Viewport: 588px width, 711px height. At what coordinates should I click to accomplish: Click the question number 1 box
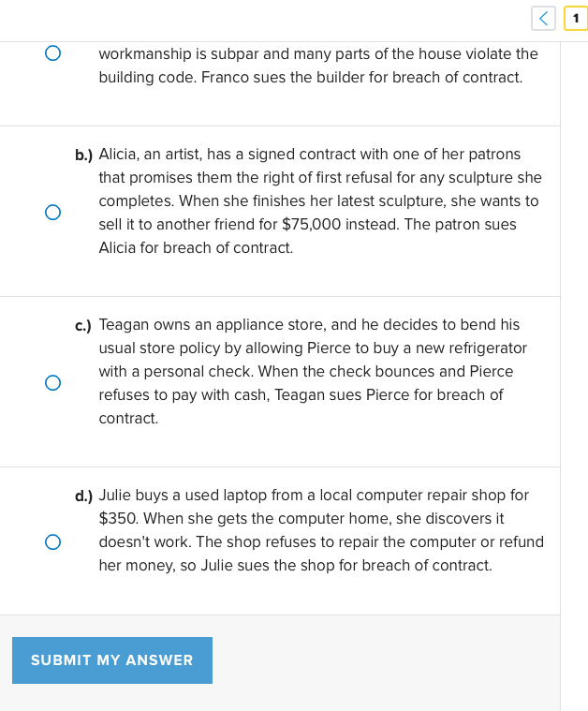coord(576,18)
